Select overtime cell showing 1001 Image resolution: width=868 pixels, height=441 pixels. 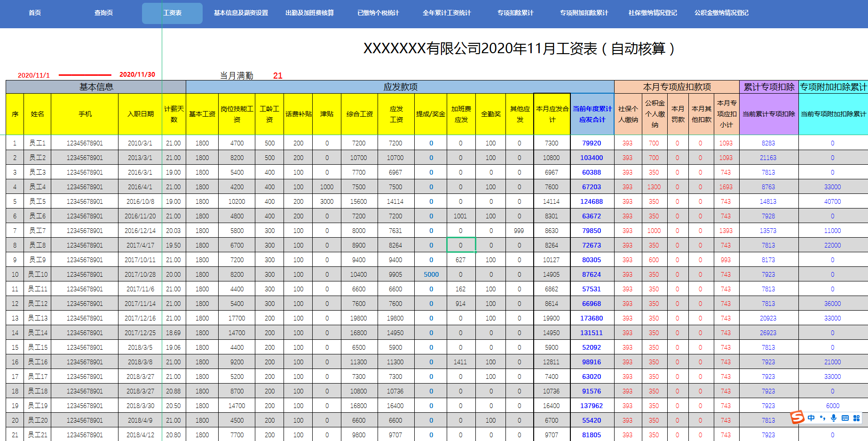pos(461,216)
